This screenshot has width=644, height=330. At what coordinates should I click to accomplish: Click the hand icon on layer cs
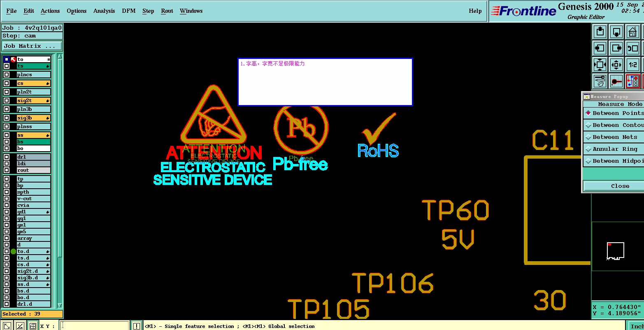click(48, 83)
